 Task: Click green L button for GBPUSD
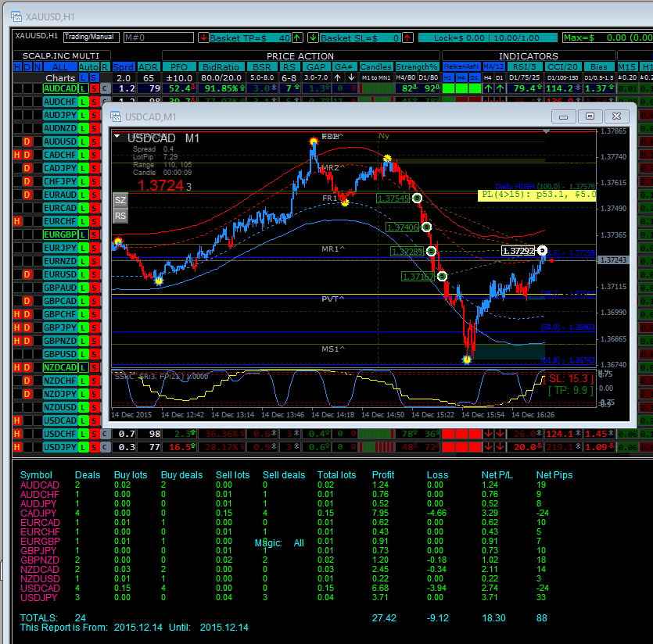(x=83, y=354)
